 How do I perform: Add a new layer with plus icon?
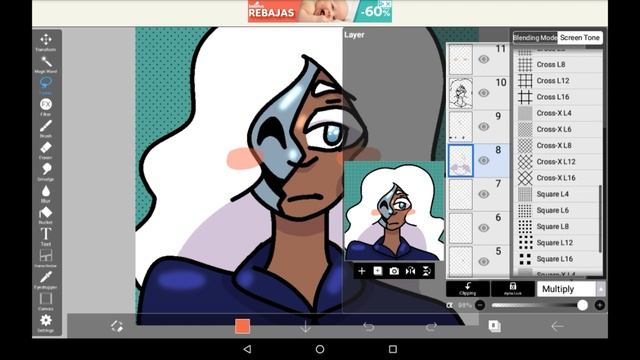click(362, 271)
